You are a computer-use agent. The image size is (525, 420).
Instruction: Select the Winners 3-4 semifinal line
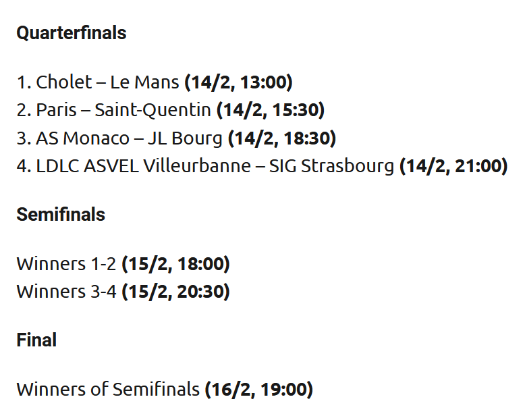(123, 292)
